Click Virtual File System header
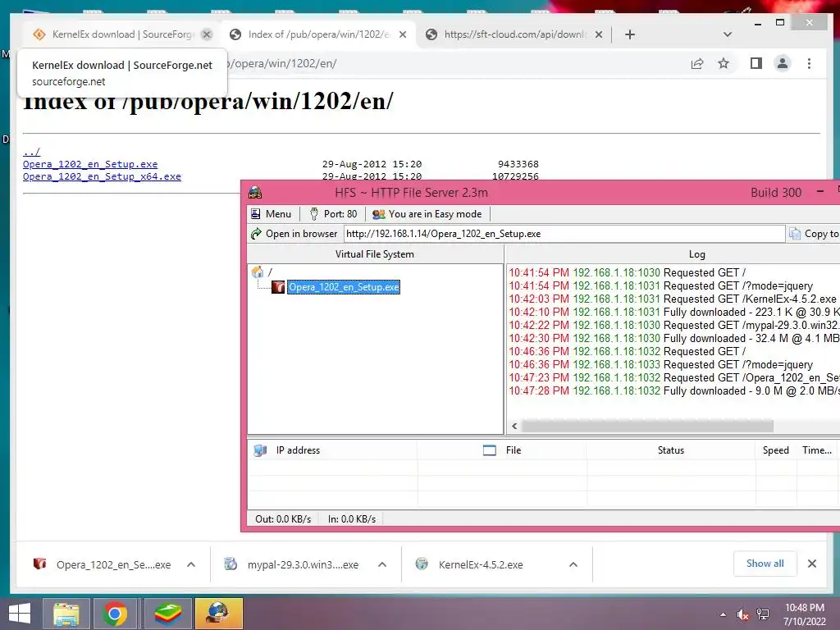Image resolution: width=840 pixels, height=630 pixels. pos(375,254)
